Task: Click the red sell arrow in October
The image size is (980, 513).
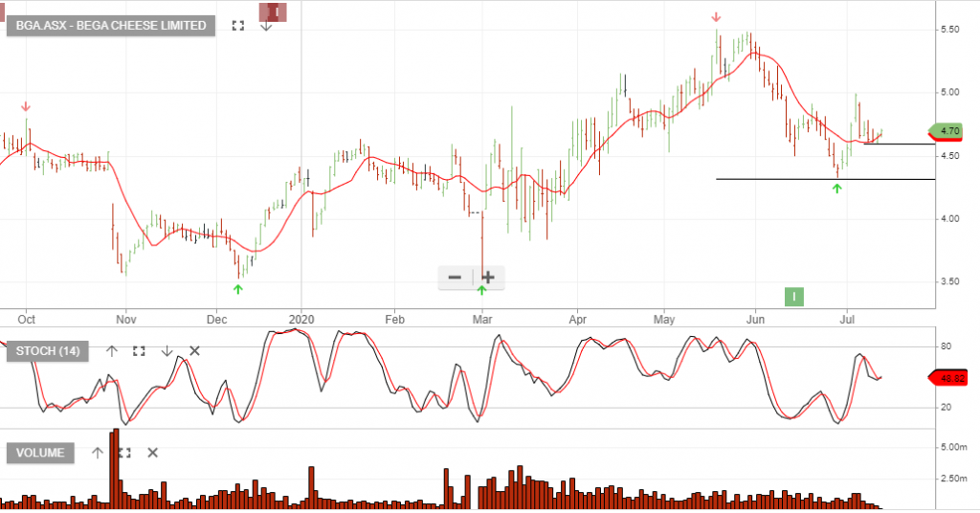Action: pos(26,107)
